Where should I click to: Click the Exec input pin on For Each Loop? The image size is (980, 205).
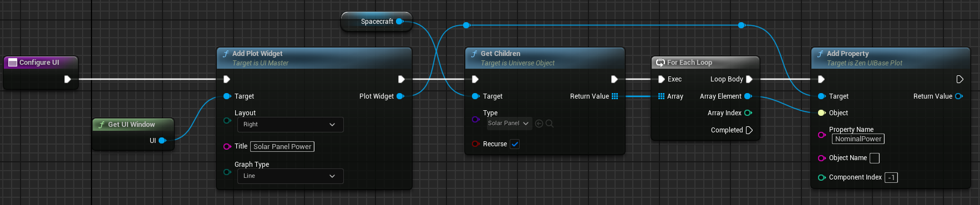click(x=661, y=79)
